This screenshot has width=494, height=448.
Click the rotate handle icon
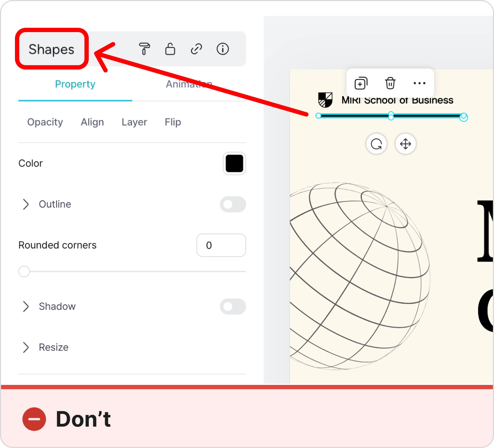point(376,144)
